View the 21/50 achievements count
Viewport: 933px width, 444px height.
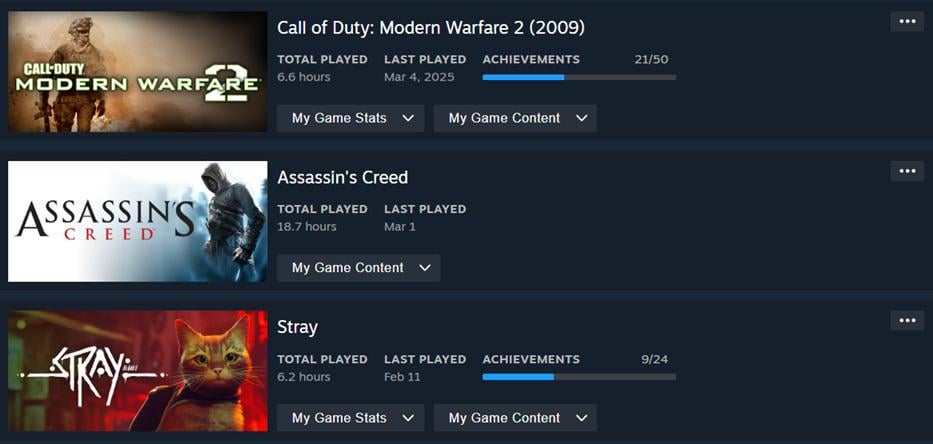coord(651,60)
